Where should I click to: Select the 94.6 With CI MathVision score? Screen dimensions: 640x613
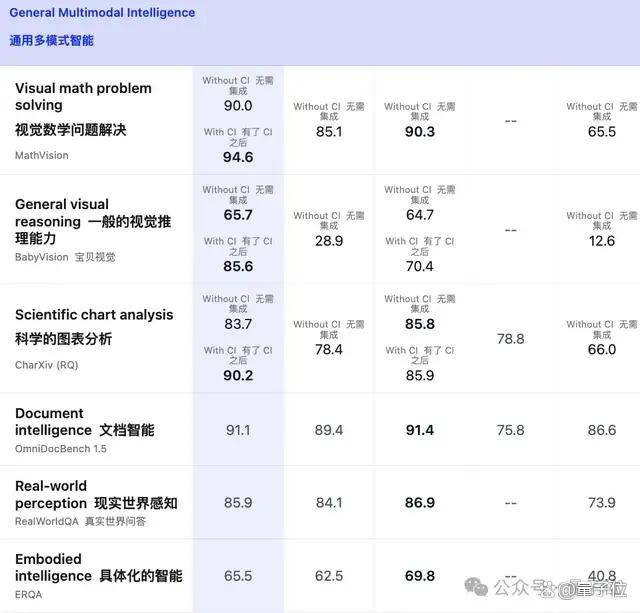pyautogui.click(x=238, y=157)
